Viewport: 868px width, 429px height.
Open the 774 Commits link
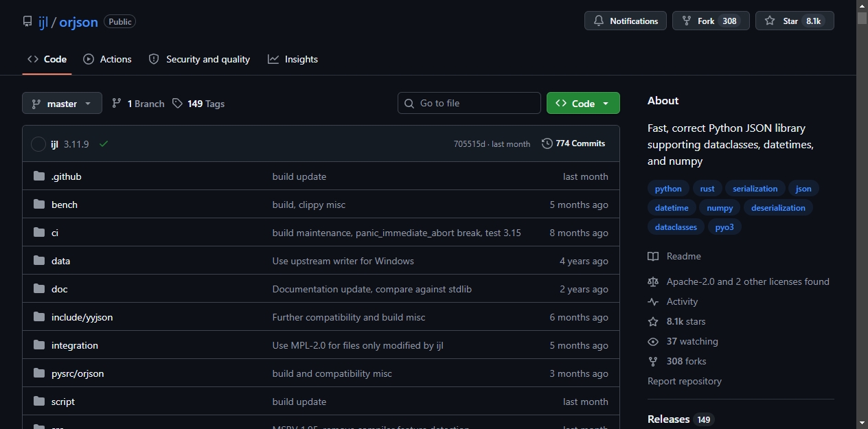573,143
